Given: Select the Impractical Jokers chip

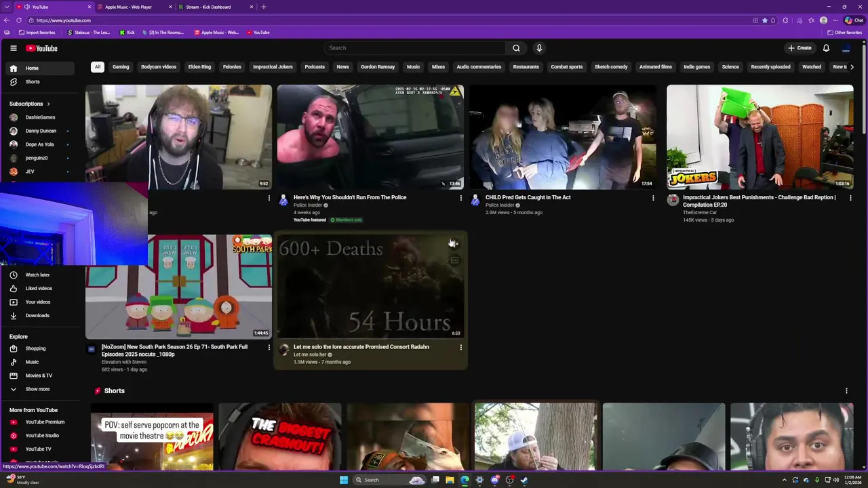Looking at the screenshot, I should [273, 67].
